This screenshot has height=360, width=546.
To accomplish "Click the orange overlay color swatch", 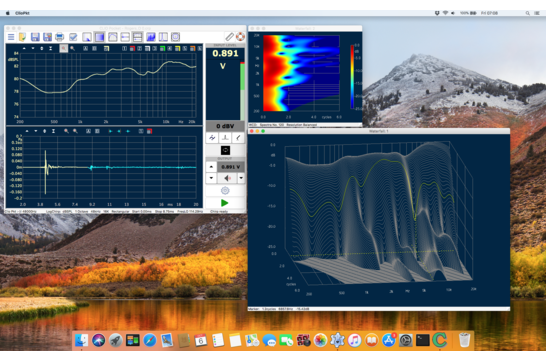I will [193, 48].
